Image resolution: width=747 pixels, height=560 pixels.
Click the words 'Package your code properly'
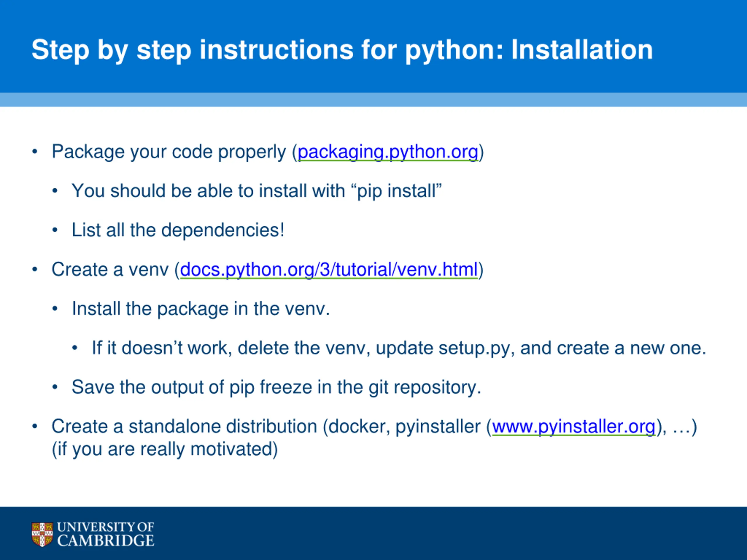tap(169, 152)
